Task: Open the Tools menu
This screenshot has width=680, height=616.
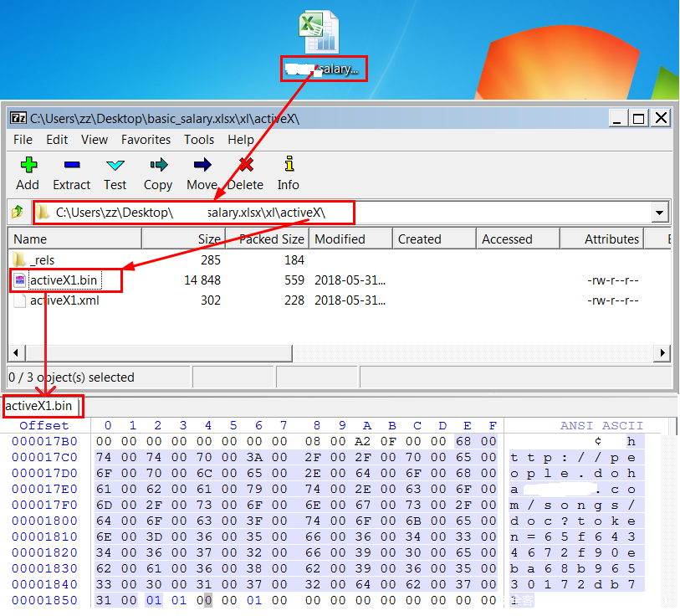Action: click(x=199, y=140)
